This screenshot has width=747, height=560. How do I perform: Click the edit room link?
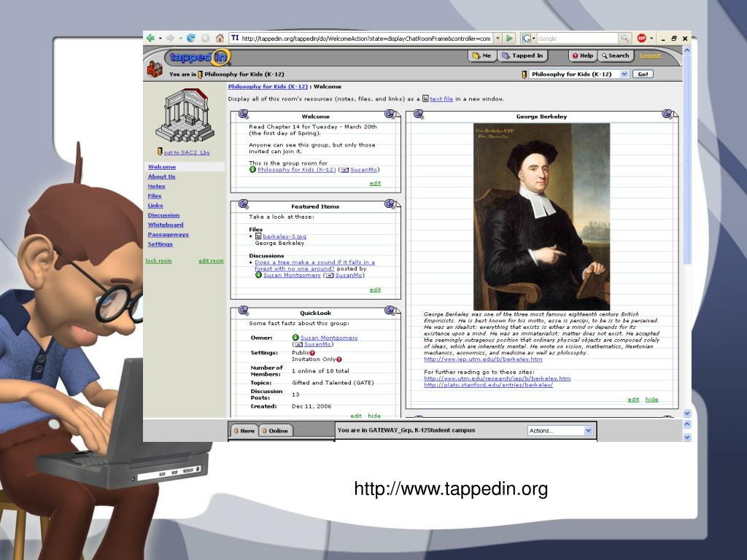211,261
